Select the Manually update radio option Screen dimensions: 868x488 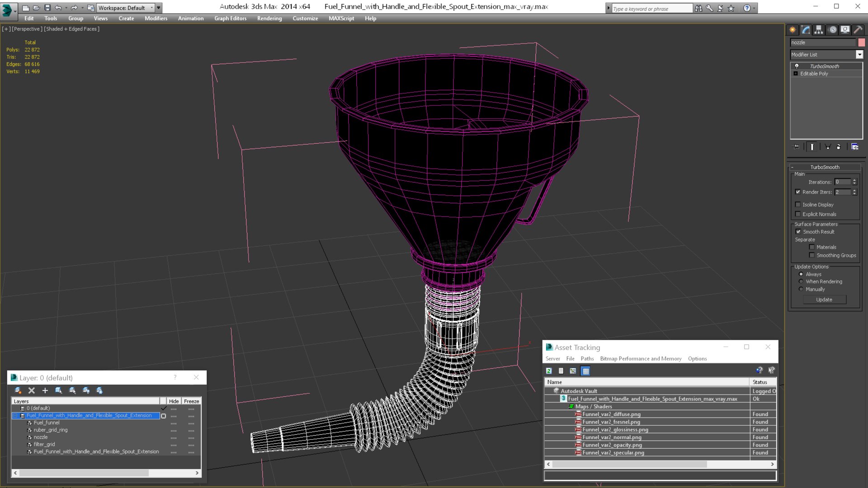tap(801, 289)
